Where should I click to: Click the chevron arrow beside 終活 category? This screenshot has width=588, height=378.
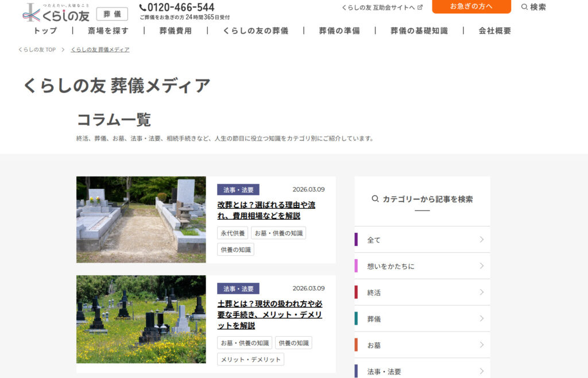coord(481,293)
